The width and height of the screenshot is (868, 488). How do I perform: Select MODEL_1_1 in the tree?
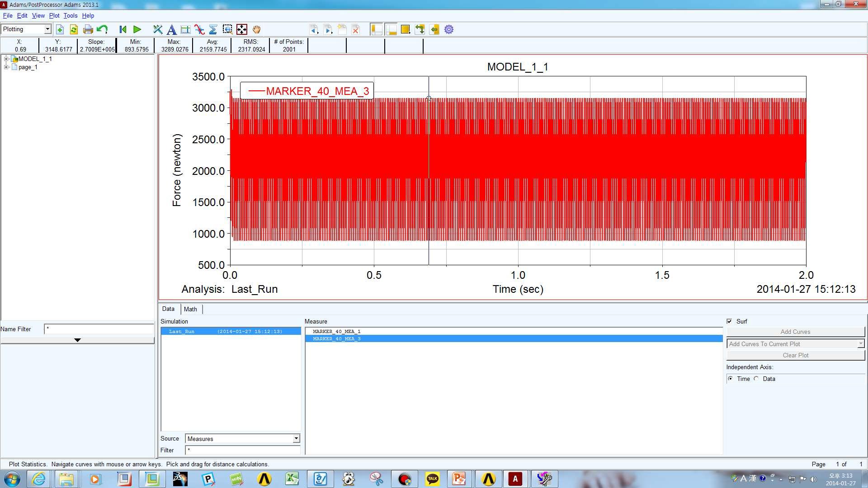point(35,59)
